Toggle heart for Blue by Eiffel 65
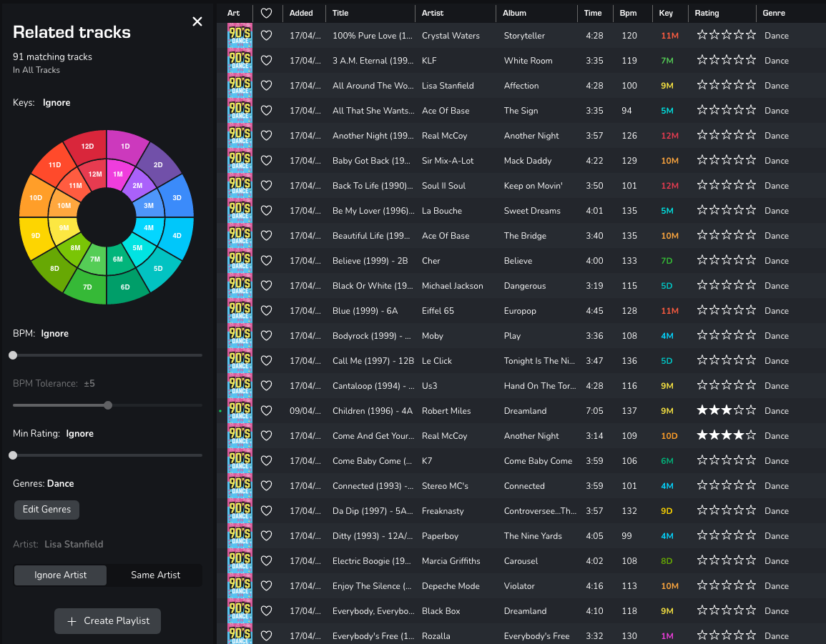The image size is (826, 644). (x=267, y=311)
